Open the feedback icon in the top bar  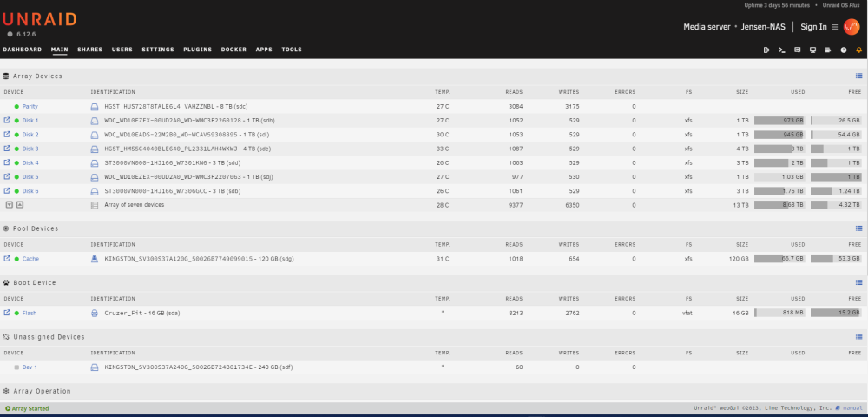click(x=797, y=50)
